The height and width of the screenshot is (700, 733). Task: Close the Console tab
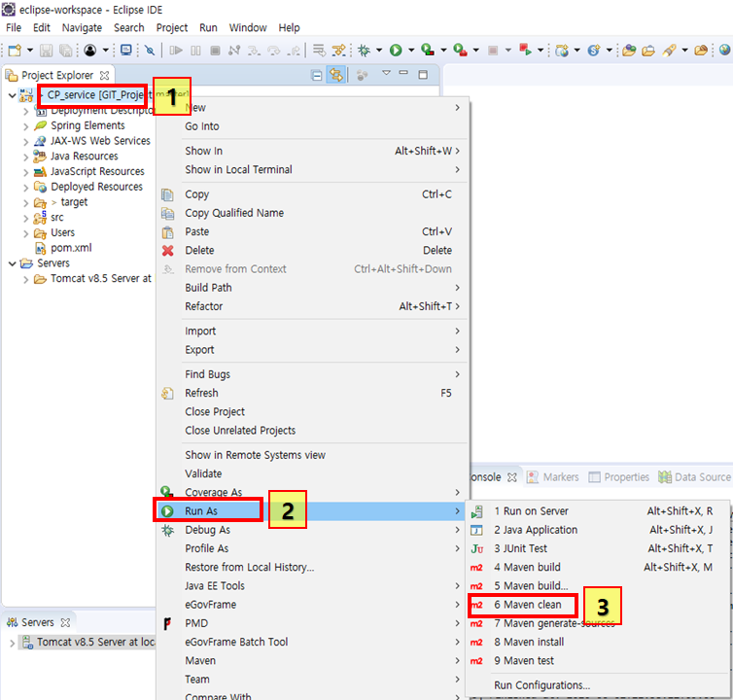point(512,477)
